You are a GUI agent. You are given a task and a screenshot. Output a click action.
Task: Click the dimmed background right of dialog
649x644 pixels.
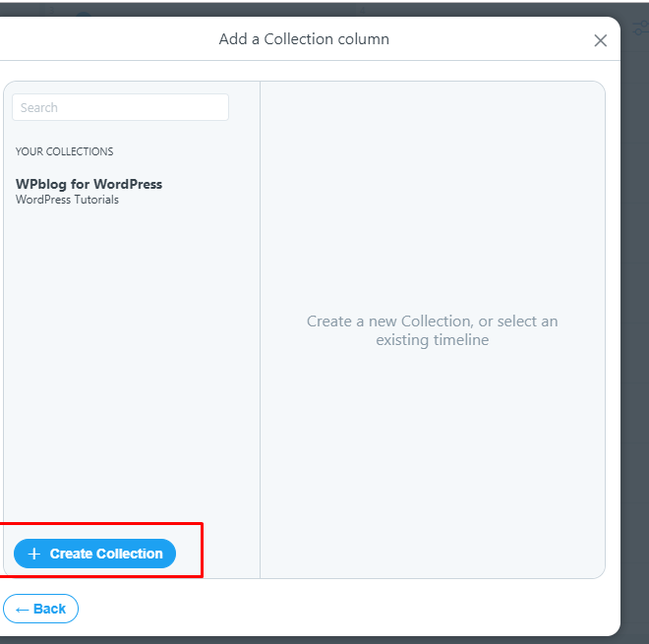[635, 331]
